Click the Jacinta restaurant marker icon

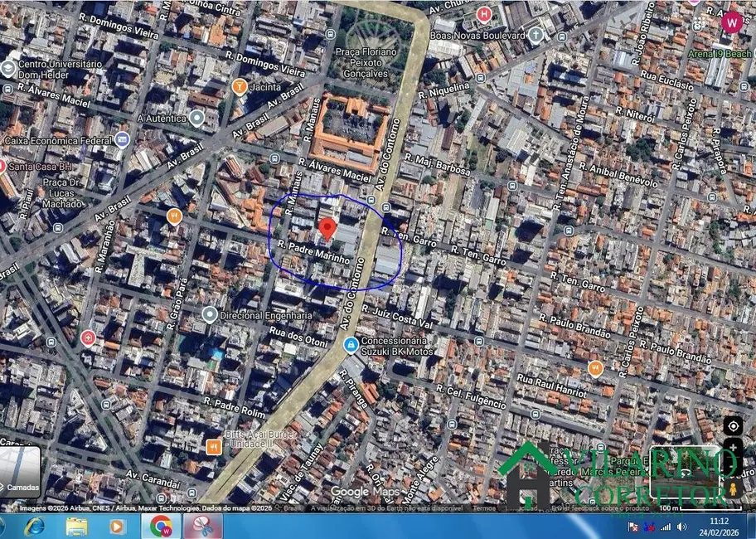(x=240, y=85)
